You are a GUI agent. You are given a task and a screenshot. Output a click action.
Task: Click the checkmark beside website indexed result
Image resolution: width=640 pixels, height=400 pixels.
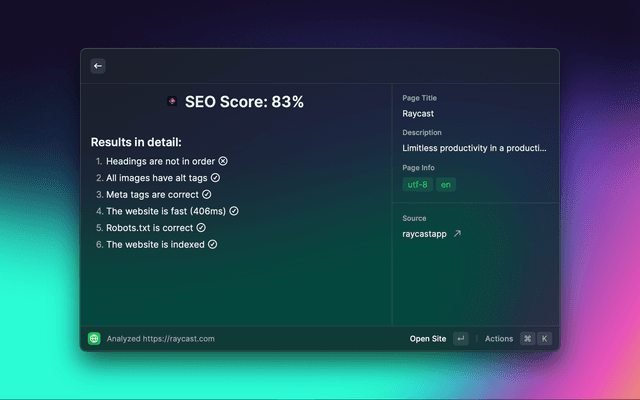coord(212,244)
